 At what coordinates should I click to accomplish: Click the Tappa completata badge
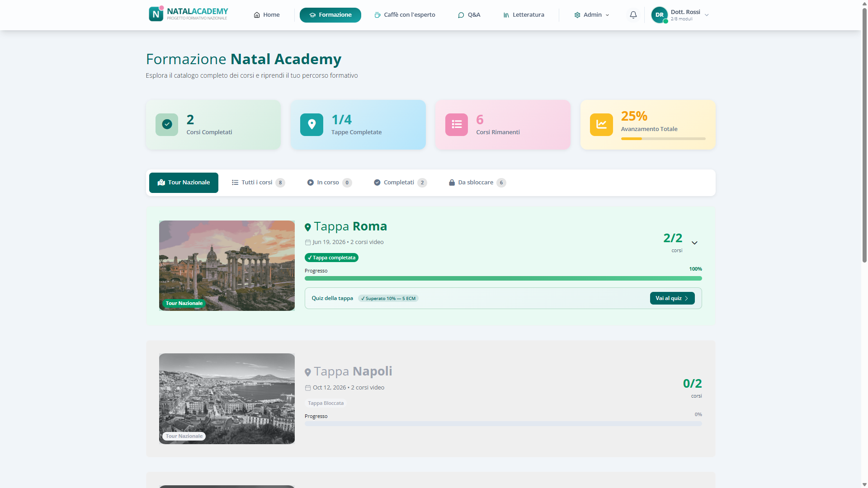click(331, 258)
